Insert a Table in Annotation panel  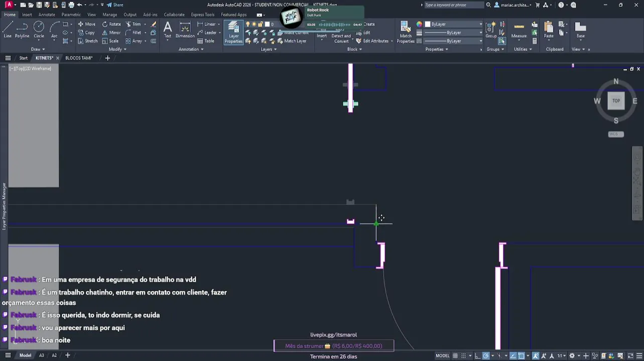pyautogui.click(x=206, y=41)
